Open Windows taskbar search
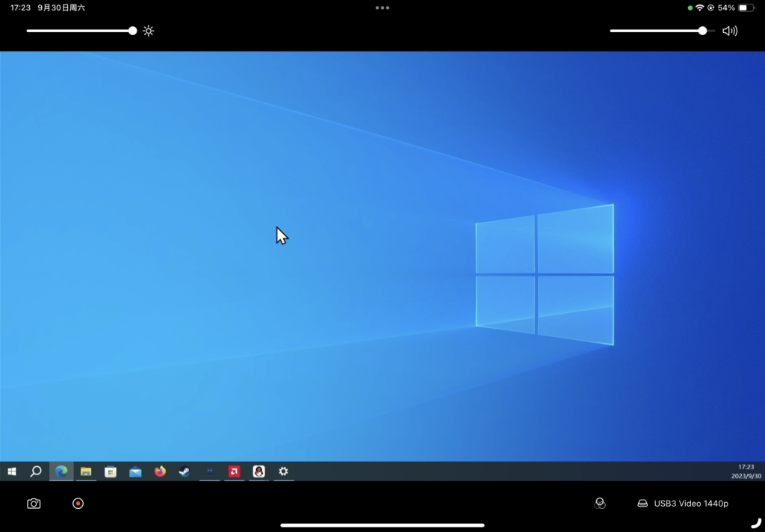 tap(36, 471)
